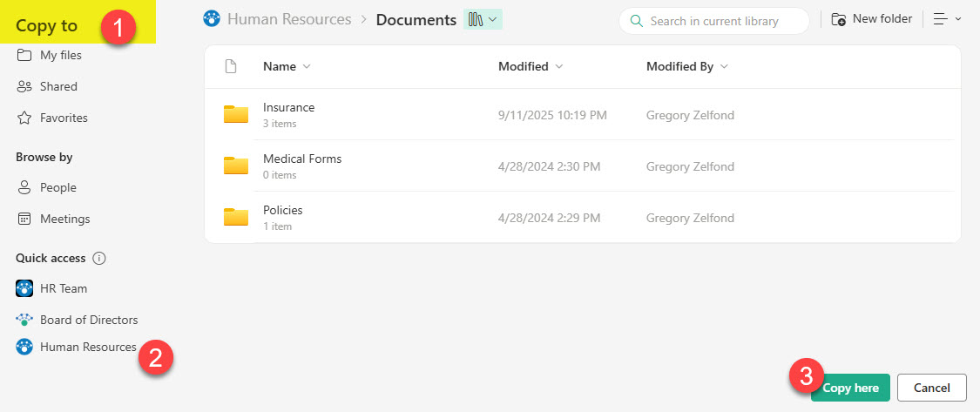Open the Insurance folder
This screenshot has height=412, width=980.
click(288, 107)
